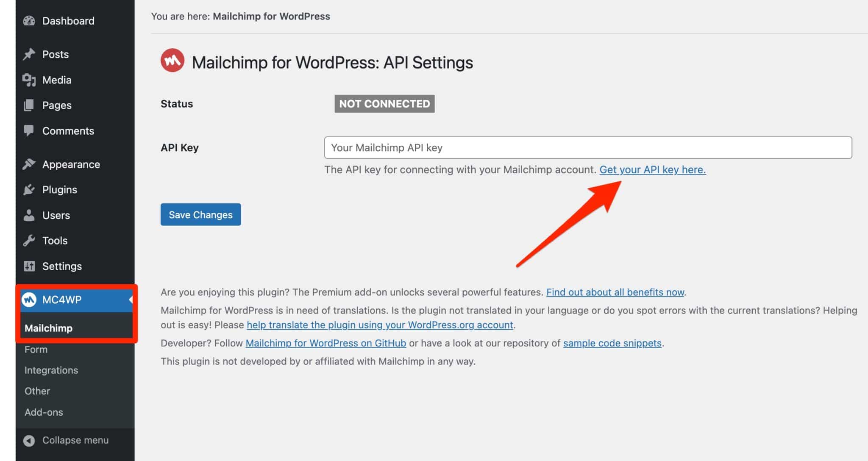Open the Other submenu item
The height and width of the screenshot is (461, 868).
pyautogui.click(x=37, y=391)
